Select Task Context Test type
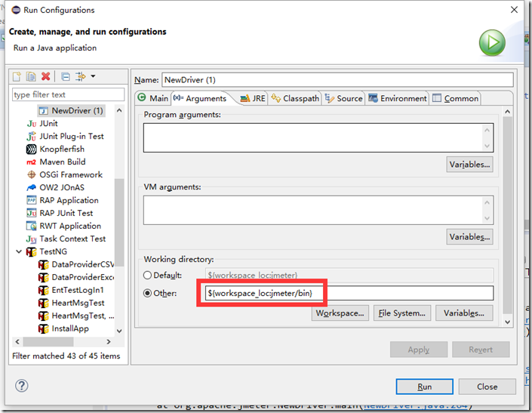Screen dimensions: 532x413 (72, 239)
